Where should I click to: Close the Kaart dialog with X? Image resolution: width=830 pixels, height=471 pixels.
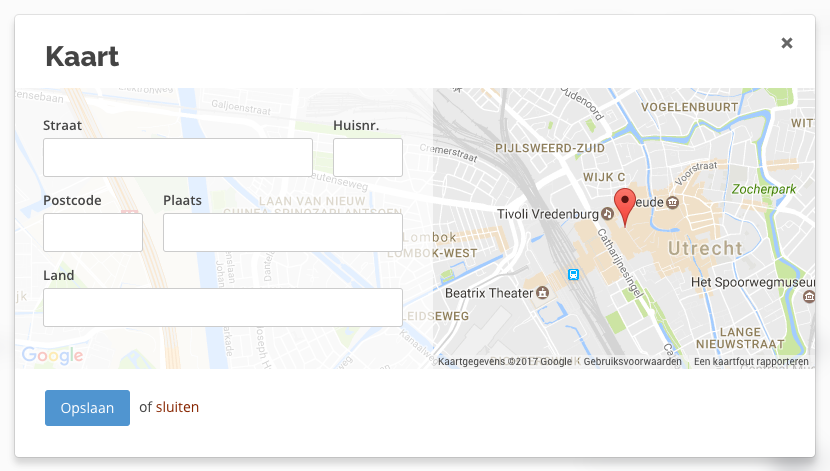[787, 43]
